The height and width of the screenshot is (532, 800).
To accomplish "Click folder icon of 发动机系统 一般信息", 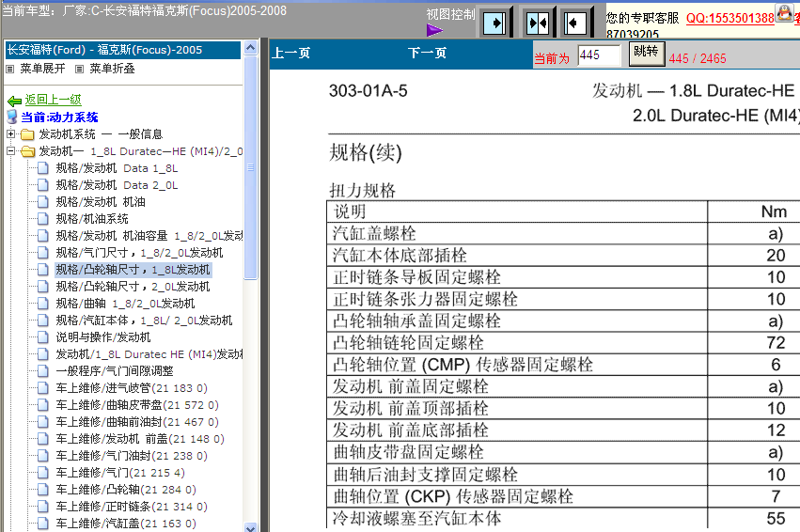I will coord(27,134).
